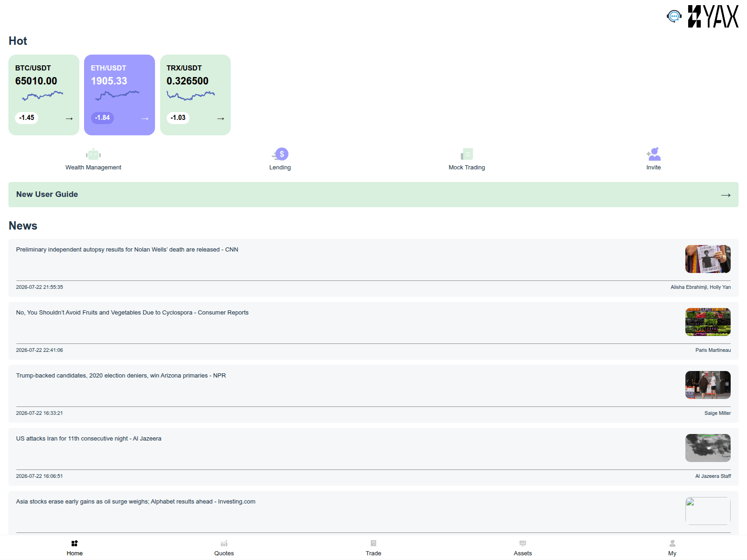Open the New User Guide banner

coord(373,195)
